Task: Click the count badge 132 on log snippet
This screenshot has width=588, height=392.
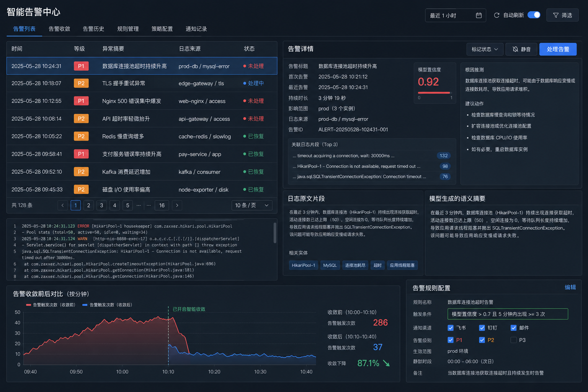Action: point(444,156)
